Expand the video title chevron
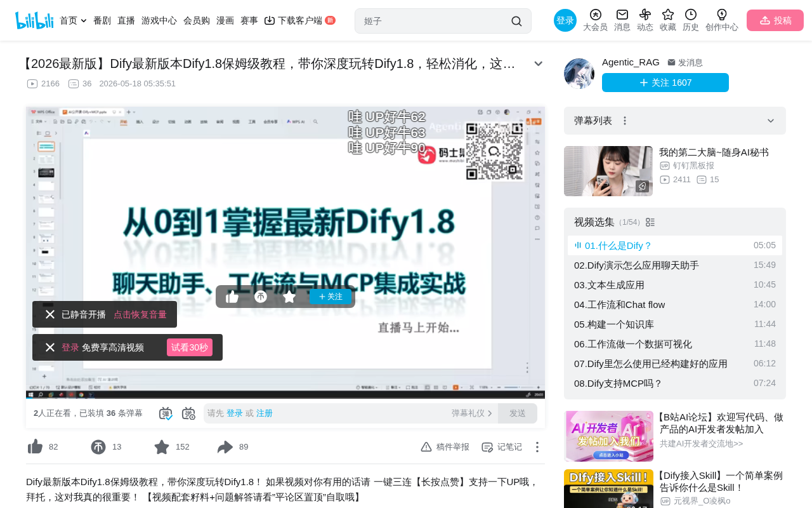Image resolution: width=812 pixels, height=508 pixels. (x=539, y=63)
